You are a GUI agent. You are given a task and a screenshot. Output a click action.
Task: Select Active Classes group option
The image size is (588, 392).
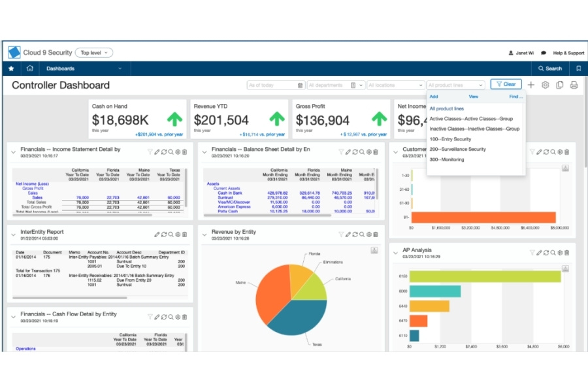(471, 118)
